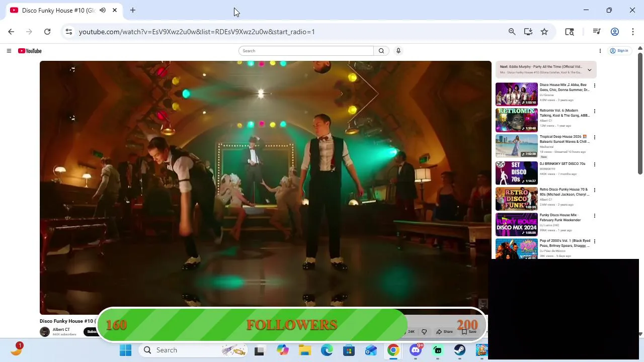Click the page vertical scrollbar
This screenshot has width=644, height=362.
tap(640, 113)
